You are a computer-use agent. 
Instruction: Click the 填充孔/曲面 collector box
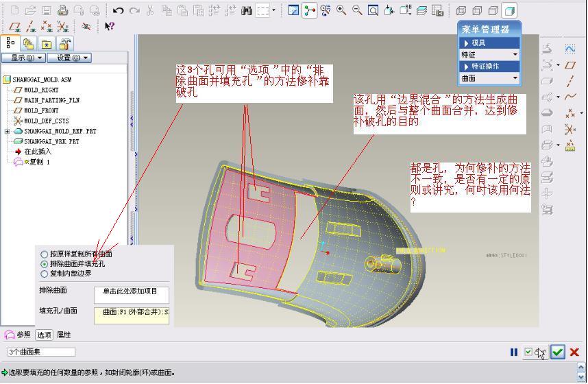click(x=132, y=315)
